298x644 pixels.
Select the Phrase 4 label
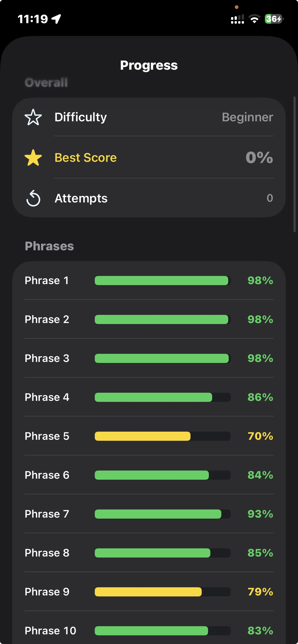tap(47, 397)
